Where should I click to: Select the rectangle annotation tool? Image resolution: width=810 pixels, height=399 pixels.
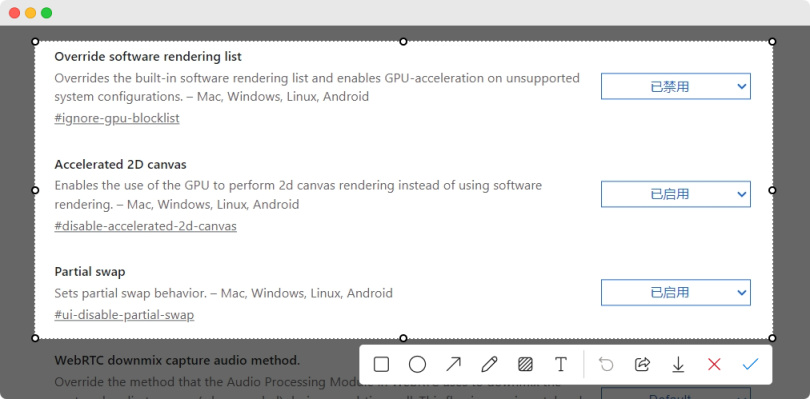[x=381, y=365]
